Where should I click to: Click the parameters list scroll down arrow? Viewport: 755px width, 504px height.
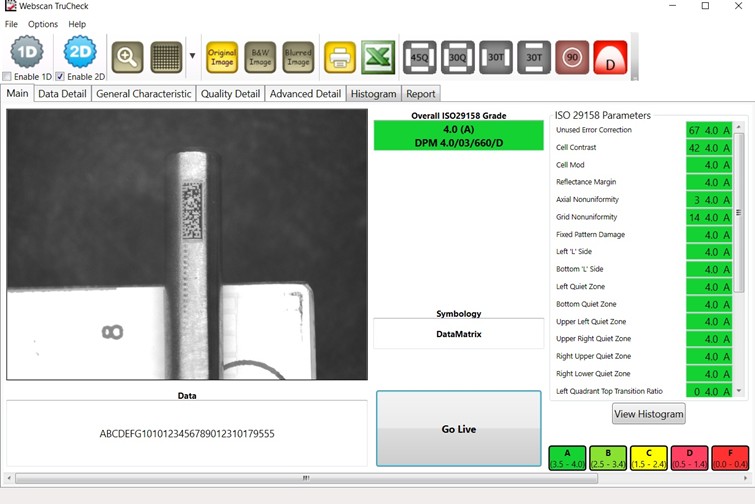[x=739, y=391]
